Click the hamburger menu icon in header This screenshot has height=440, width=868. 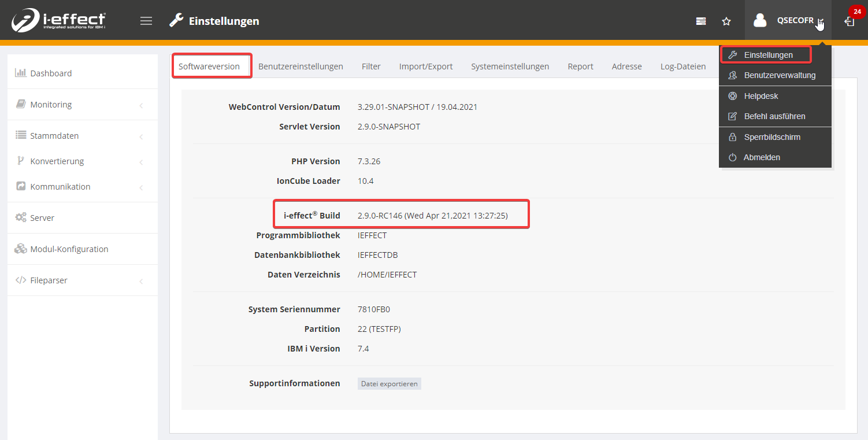(146, 21)
